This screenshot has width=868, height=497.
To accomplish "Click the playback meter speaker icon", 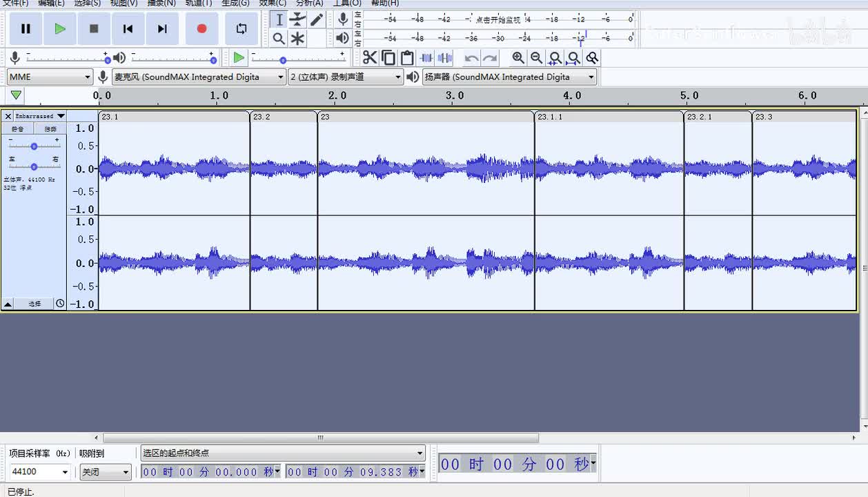I will [343, 38].
